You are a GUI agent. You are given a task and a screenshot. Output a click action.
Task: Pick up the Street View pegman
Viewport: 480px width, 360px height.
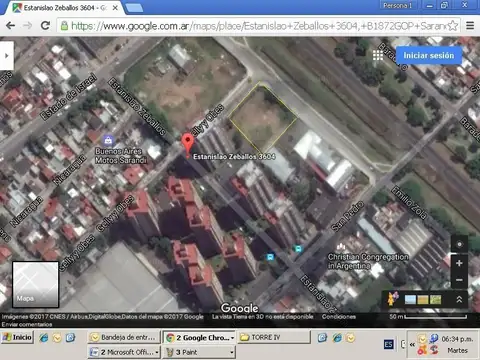pyautogui.click(x=392, y=299)
